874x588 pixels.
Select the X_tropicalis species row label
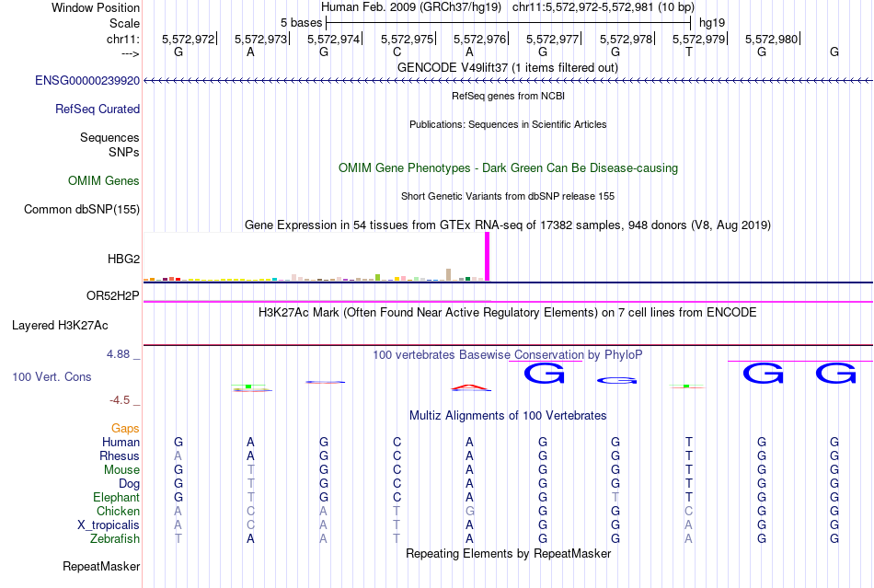pos(109,525)
